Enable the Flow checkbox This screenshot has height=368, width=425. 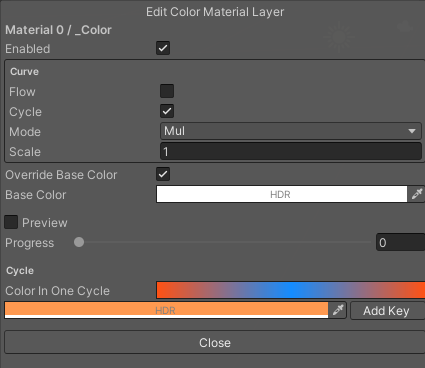(x=167, y=91)
